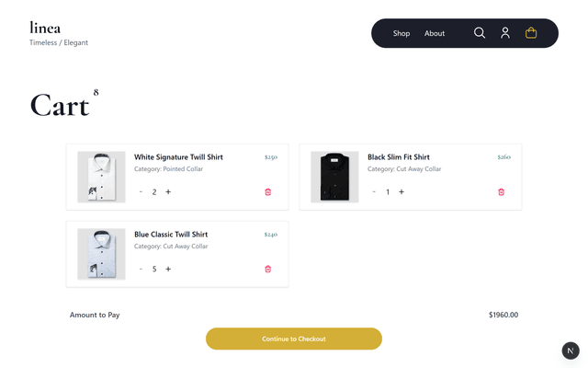
Task: Go to the Shop menu item
Action: pyautogui.click(x=401, y=33)
